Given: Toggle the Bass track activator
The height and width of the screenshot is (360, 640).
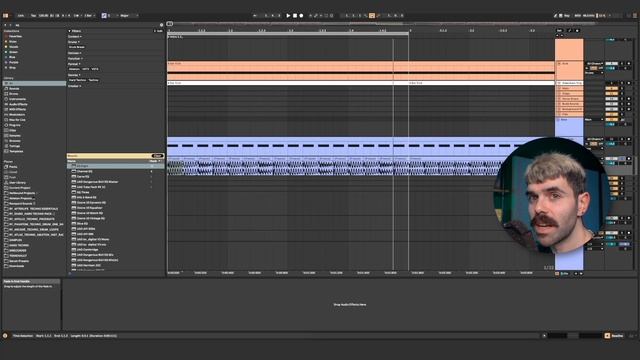Looking at the screenshot, I should 611,120.
